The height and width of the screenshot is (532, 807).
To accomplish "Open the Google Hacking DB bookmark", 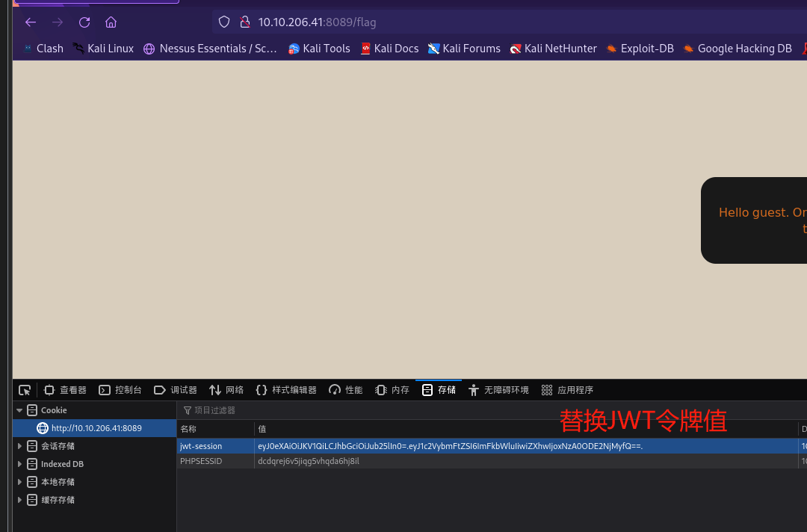I will [737, 49].
